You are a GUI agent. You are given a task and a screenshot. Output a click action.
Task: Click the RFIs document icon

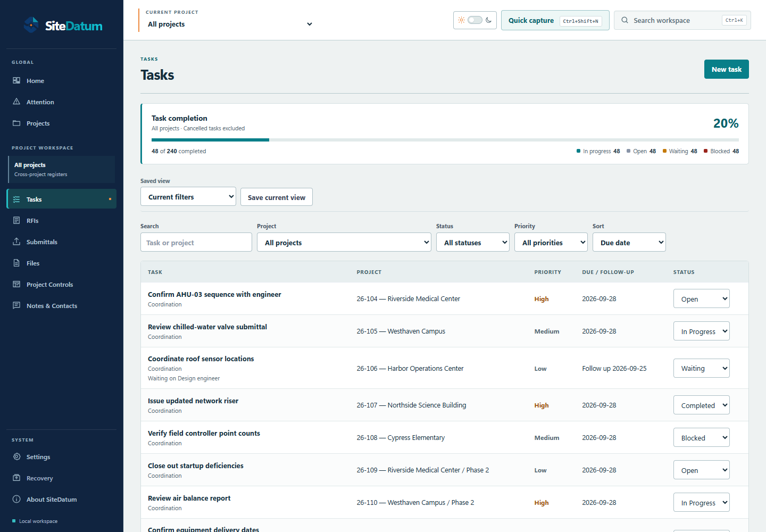[x=16, y=220]
